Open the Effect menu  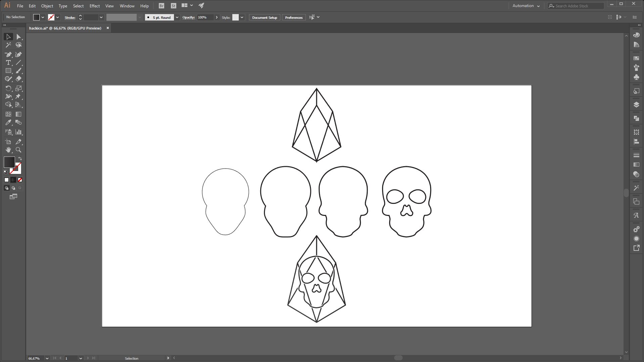[94, 6]
